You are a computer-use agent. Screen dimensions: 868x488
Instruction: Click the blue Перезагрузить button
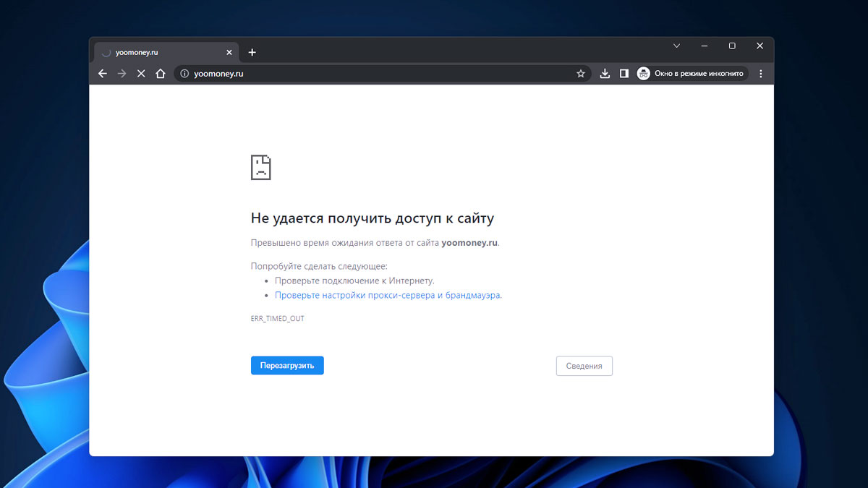[x=287, y=366]
